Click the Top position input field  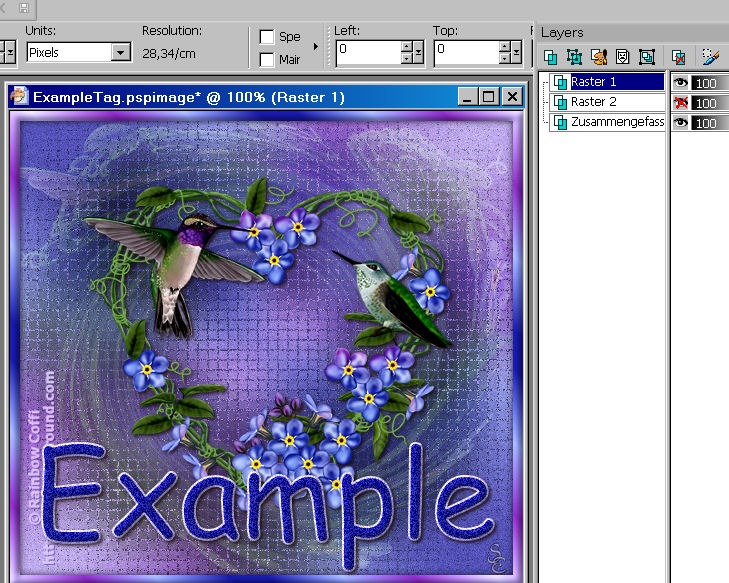467,52
